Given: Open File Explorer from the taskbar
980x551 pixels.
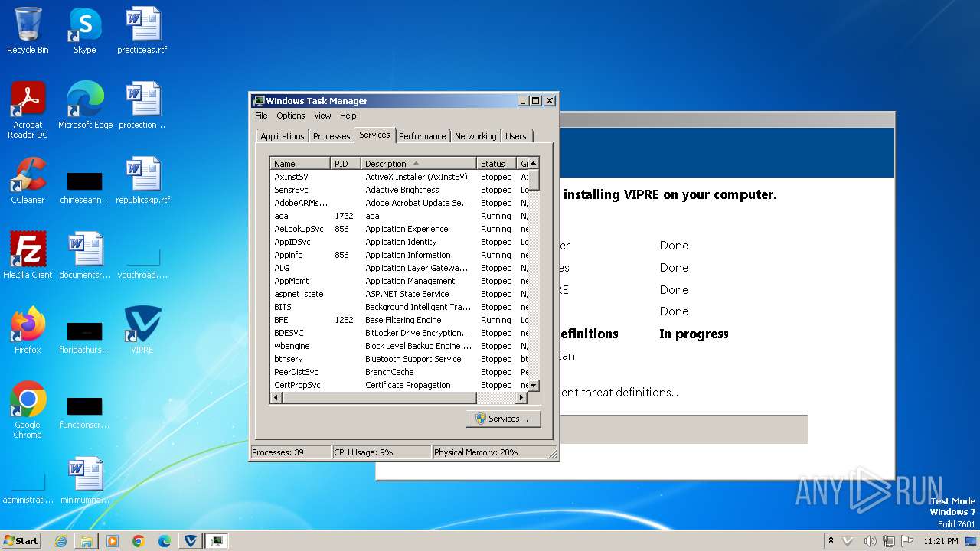Looking at the screenshot, I should [x=87, y=541].
